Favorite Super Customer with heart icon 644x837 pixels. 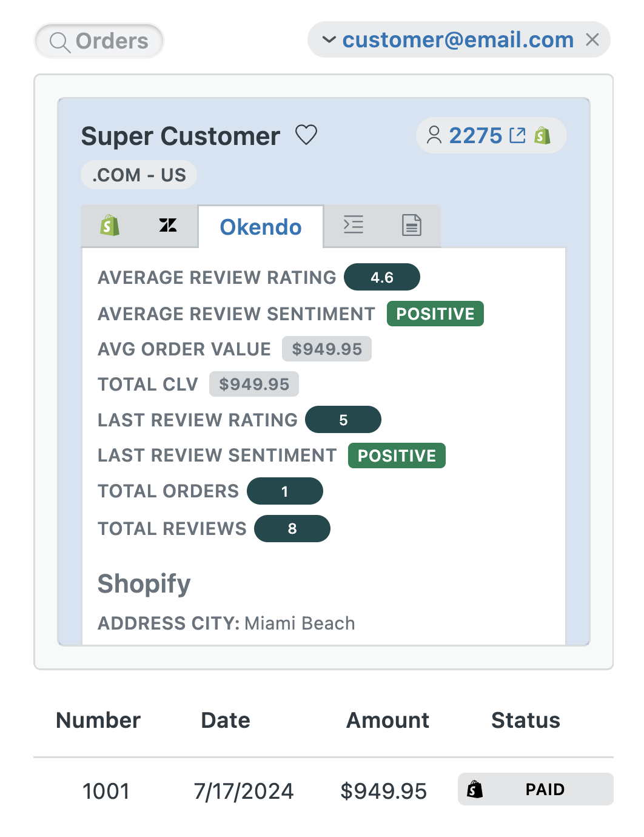[306, 135]
